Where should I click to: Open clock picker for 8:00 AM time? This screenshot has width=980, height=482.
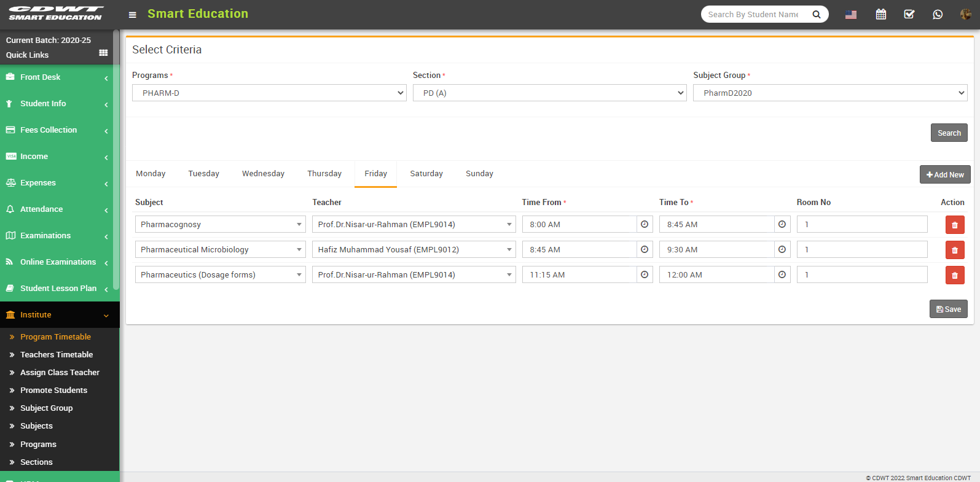pyautogui.click(x=645, y=224)
